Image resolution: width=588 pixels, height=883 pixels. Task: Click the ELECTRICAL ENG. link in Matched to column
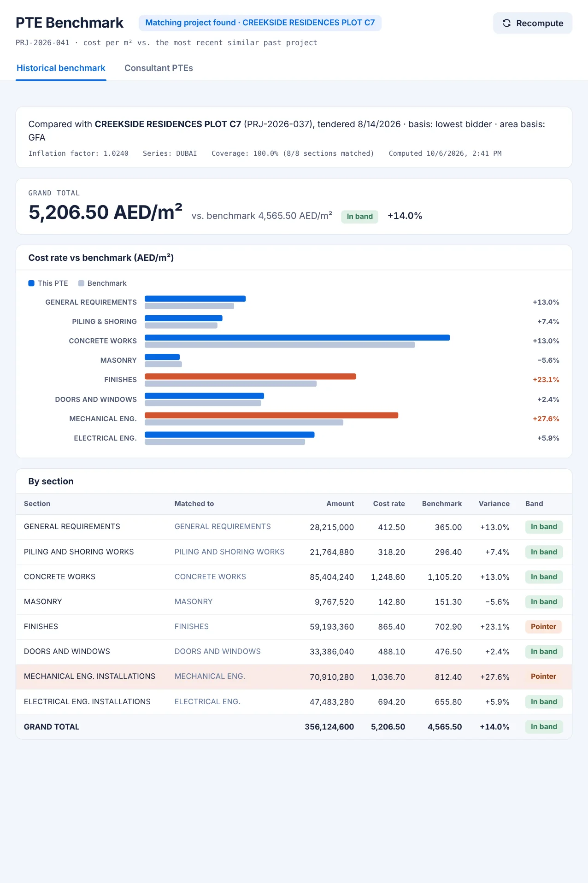(x=207, y=702)
